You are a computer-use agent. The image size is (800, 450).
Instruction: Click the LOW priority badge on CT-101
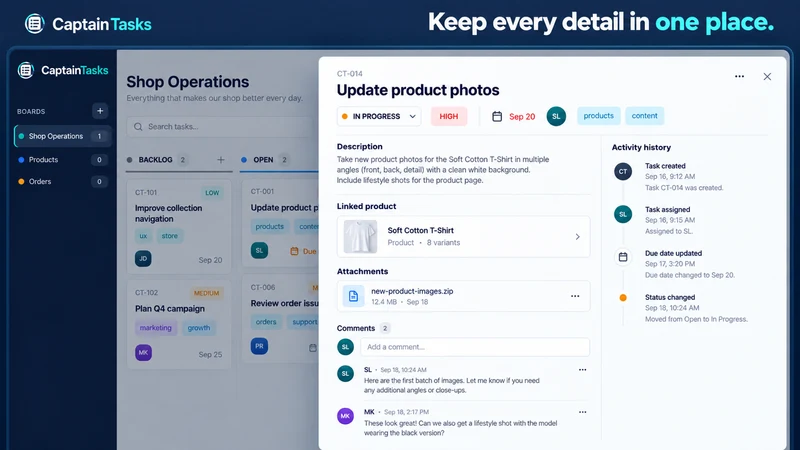[x=212, y=193]
